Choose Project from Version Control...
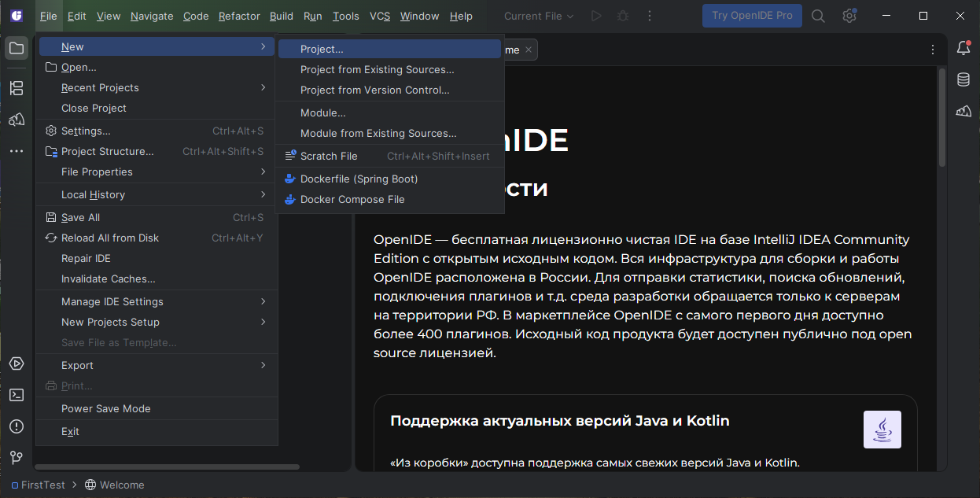 (389, 90)
